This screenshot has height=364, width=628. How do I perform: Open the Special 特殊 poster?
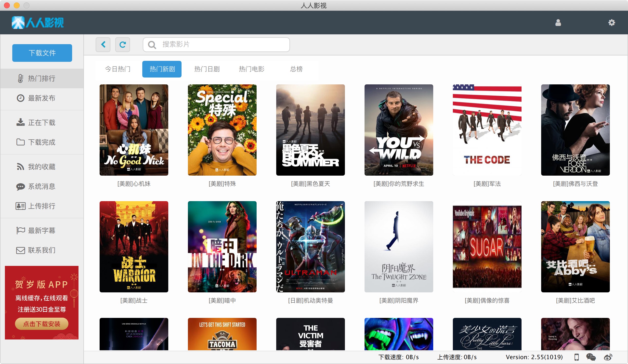pyautogui.click(x=222, y=130)
